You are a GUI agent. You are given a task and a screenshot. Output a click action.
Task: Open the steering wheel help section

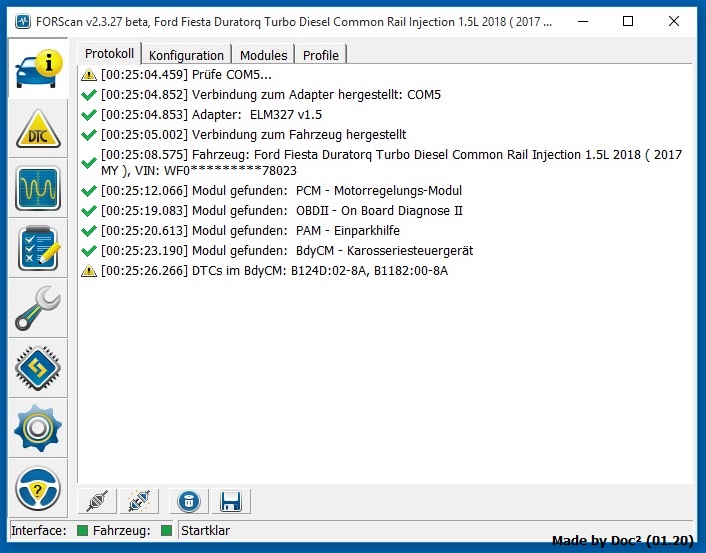pos(38,488)
